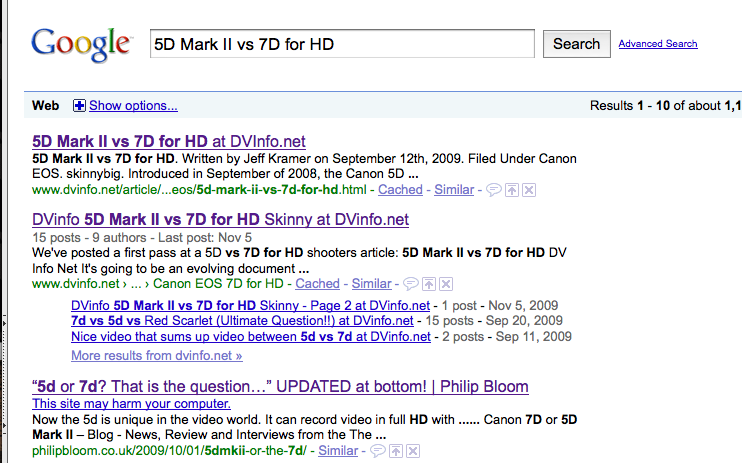
Task: Click the philipbloom.co.uk URL text
Action: coord(169,451)
